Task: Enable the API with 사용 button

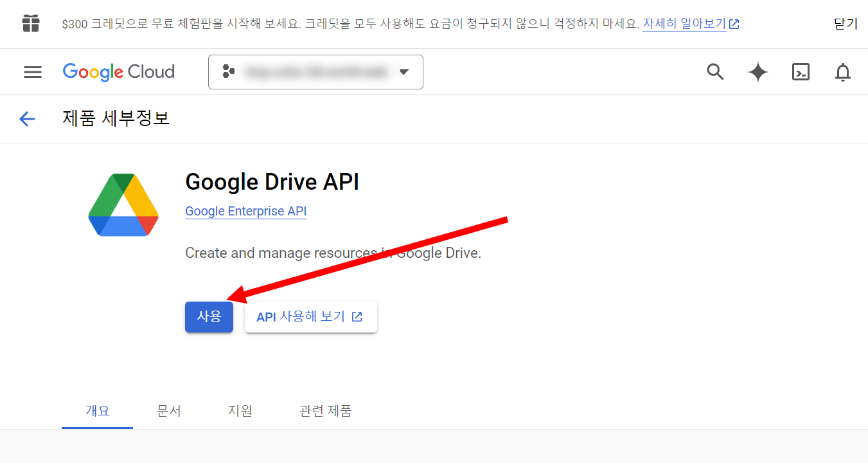Action: (x=209, y=316)
